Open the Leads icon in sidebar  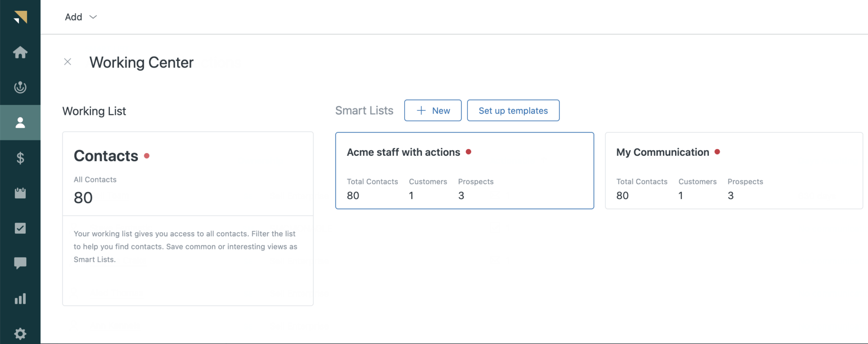tap(20, 87)
